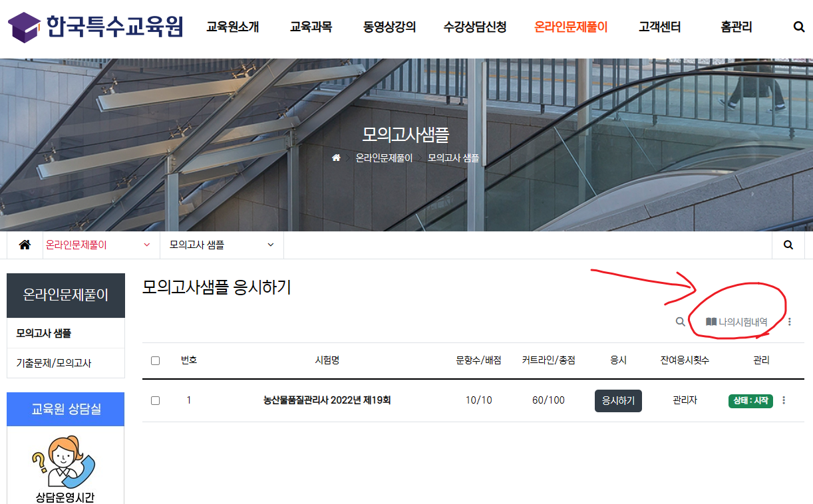Click search icon at right of sub-navigation bar

pyautogui.click(x=788, y=245)
